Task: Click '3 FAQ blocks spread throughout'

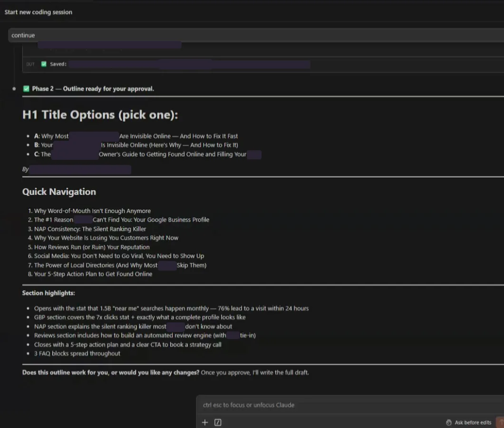Action: (x=77, y=353)
